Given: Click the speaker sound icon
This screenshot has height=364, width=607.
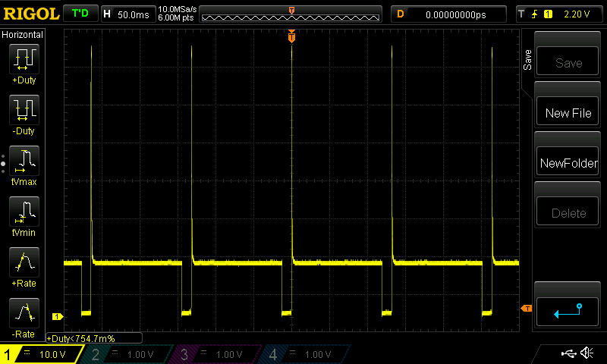Looking at the screenshot, I should (x=587, y=353).
